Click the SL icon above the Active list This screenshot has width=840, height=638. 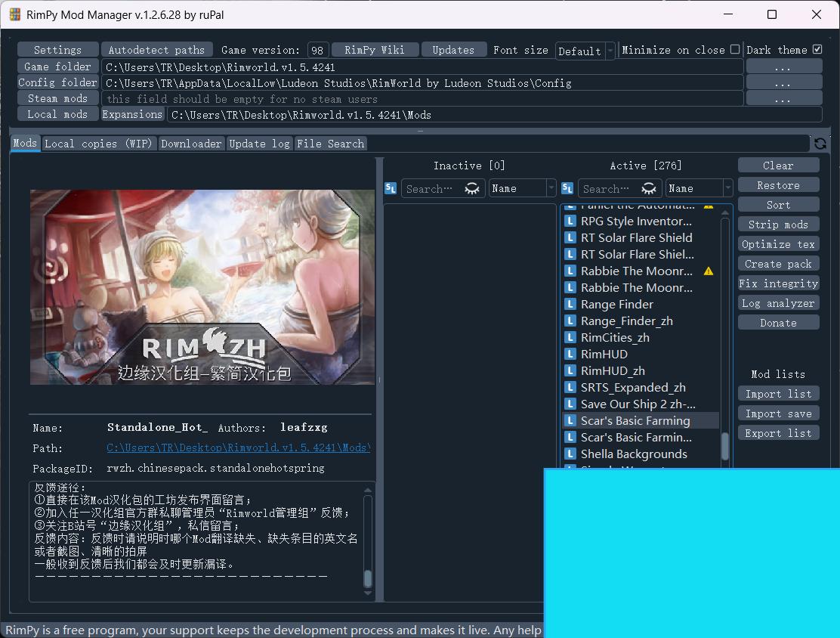[567, 188]
